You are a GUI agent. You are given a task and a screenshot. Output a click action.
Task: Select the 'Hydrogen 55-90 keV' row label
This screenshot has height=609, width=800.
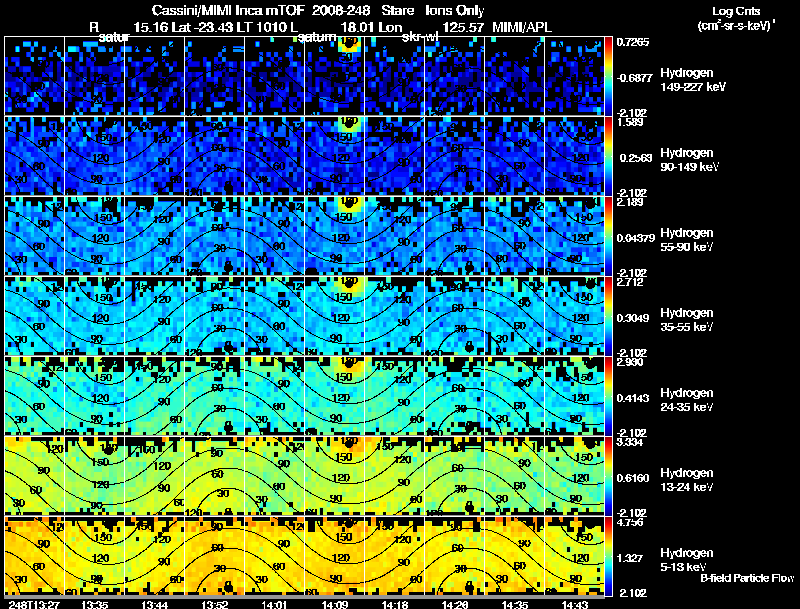[687, 240]
